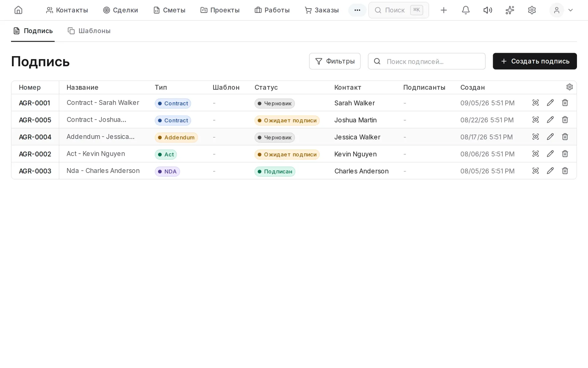Viewport: 588px width, 368px height.
Task: Preview agreement AGR-0003 with scan icon
Action: (535, 171)
